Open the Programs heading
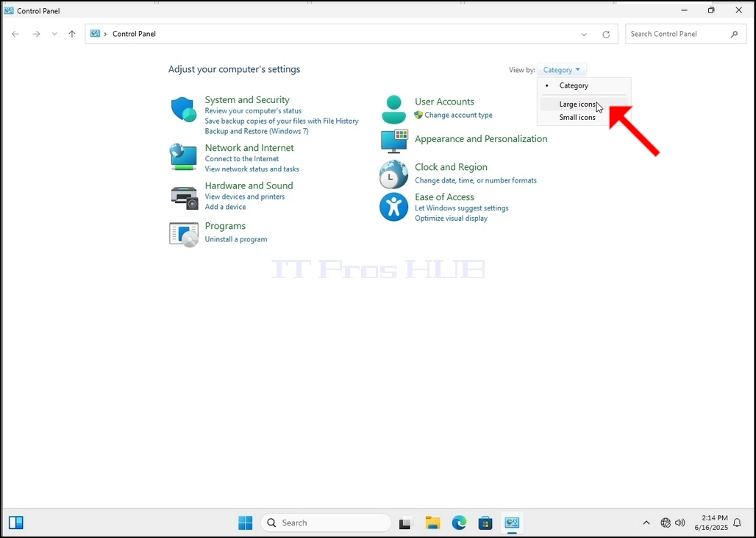Screen dimensions: 756x538 225,226
